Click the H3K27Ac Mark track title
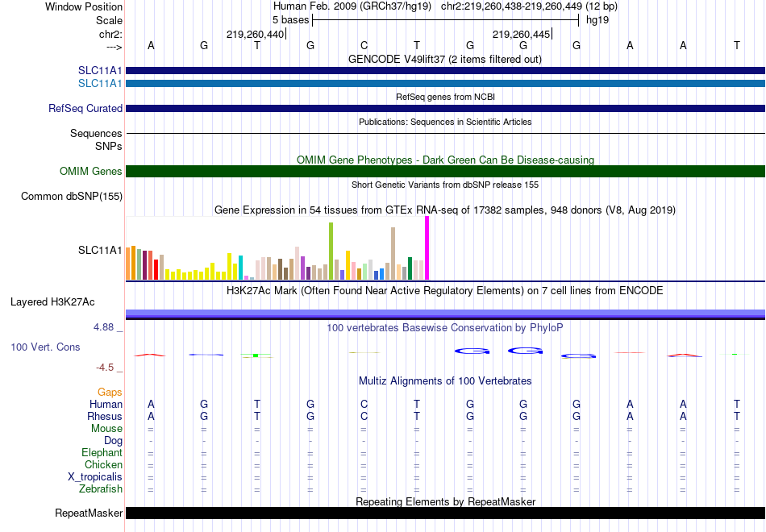 point(444,291)
